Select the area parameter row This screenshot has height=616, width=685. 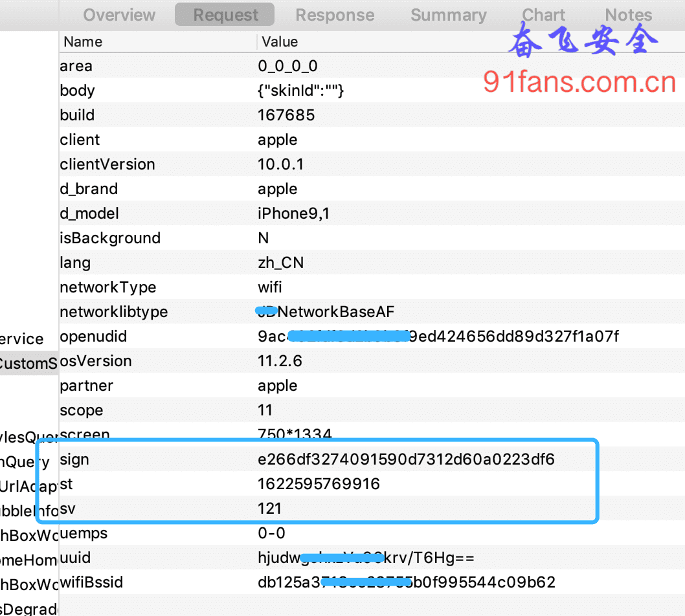tap(372, 66)
